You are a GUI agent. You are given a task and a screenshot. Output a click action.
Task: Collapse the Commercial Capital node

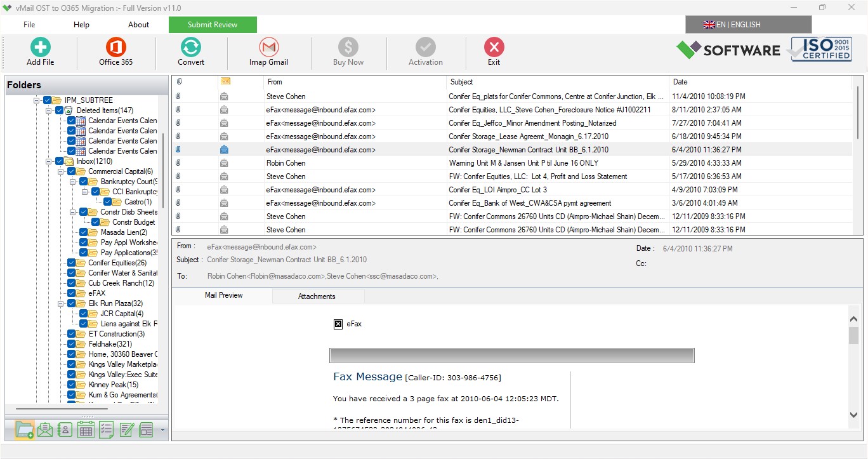click(61, 171)
